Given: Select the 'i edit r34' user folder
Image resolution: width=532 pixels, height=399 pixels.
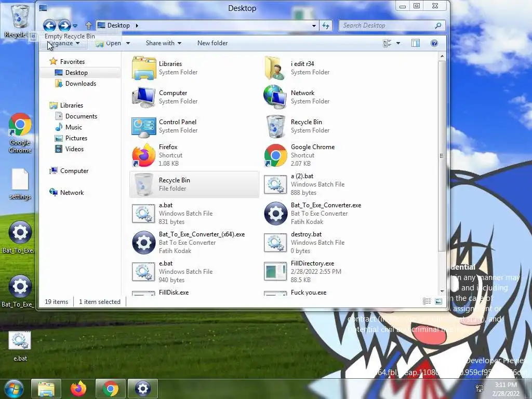Looking at the screenshot, I should [326, 68].
